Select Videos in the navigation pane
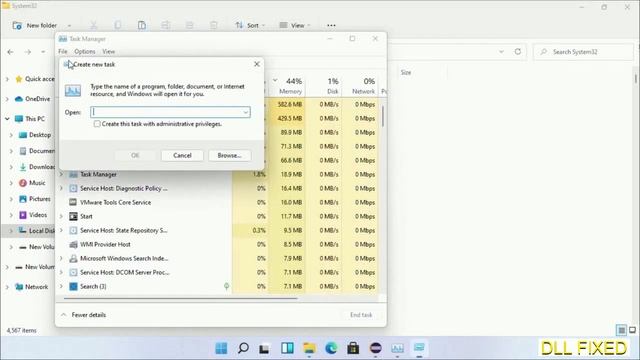The height and width of the screenshot is (360, 640). point(33,215)
